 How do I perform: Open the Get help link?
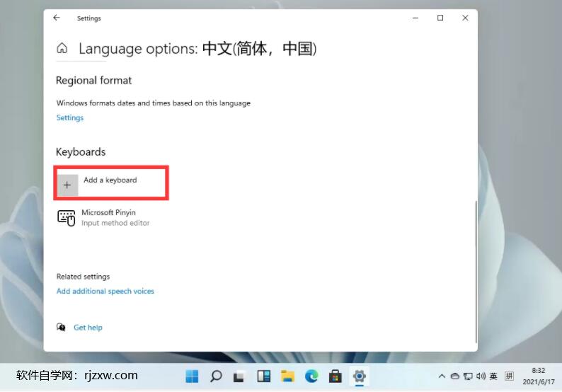coord(88,327)
